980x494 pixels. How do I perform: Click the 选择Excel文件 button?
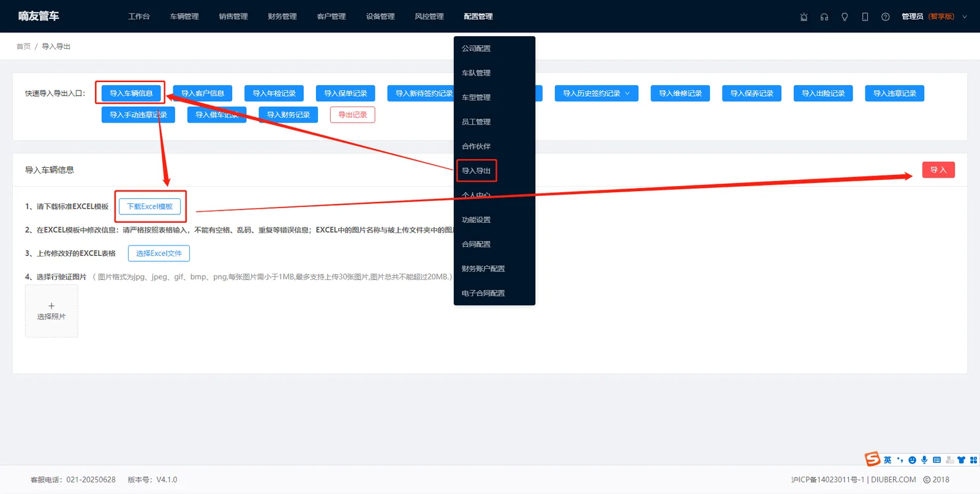tap(159, 253)
